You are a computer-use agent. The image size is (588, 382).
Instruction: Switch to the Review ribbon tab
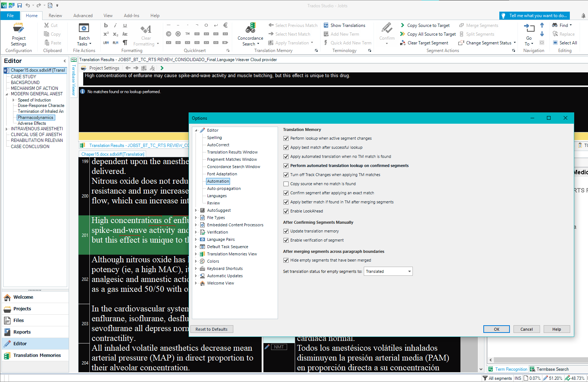point(55,16)
